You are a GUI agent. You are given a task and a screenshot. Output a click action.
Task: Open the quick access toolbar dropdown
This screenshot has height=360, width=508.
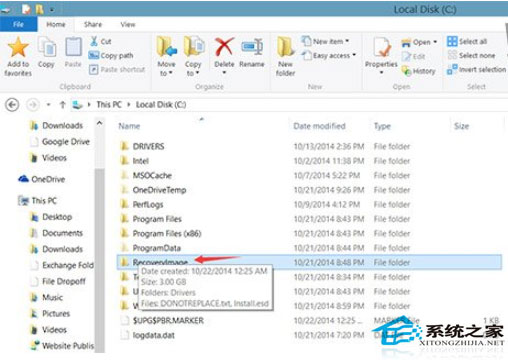(52, 10)
